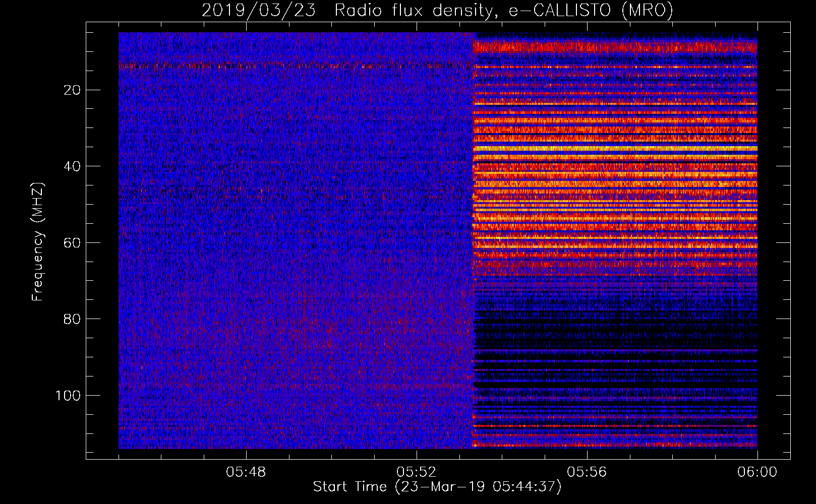
Task: Click the 'Frequency (MHZ)' axis label
Action: [x=38, y=242]
